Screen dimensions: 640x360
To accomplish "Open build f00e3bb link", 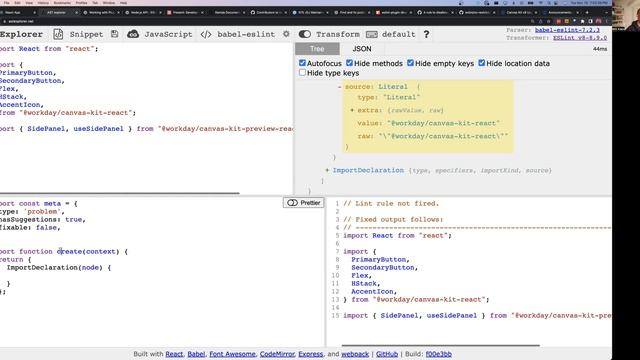I will [x=438, y=354].
